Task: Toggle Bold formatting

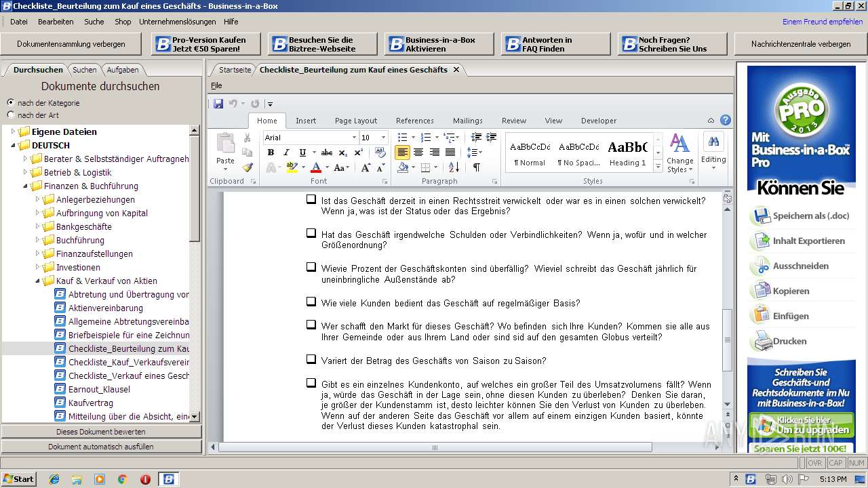Action: pyautogui.click(x=271, y=152)
